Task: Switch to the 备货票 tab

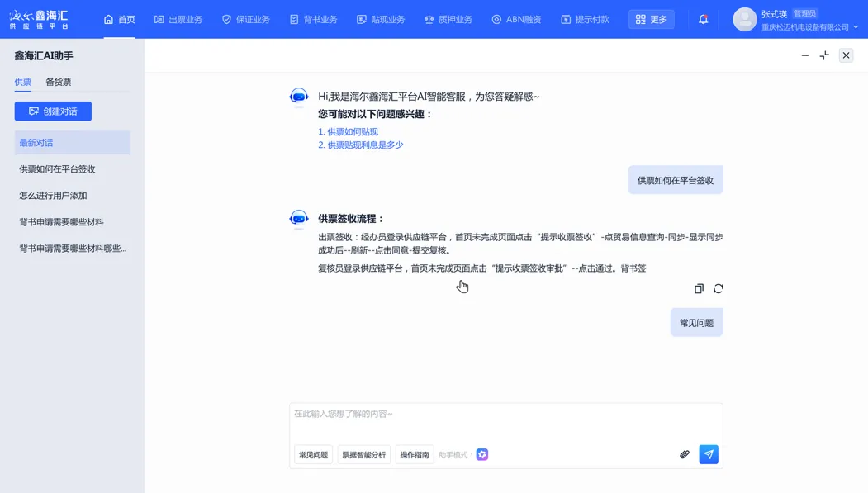Action: 58,82
